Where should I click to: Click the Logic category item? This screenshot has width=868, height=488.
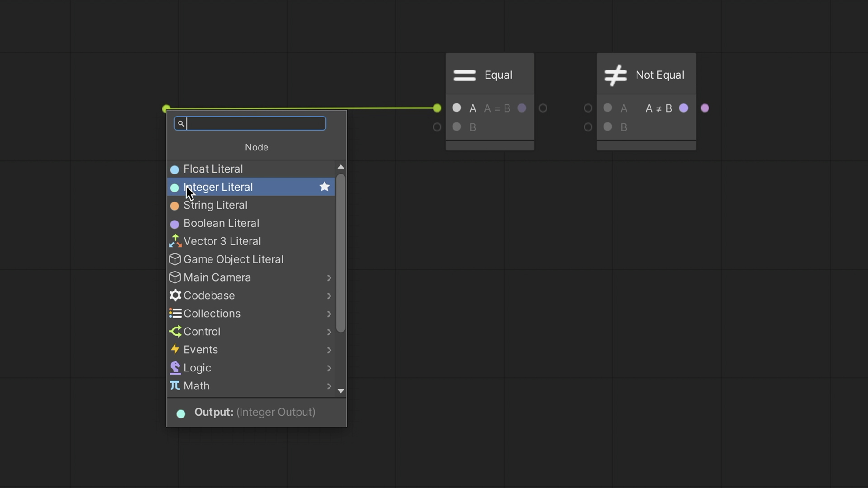point(197,368)
